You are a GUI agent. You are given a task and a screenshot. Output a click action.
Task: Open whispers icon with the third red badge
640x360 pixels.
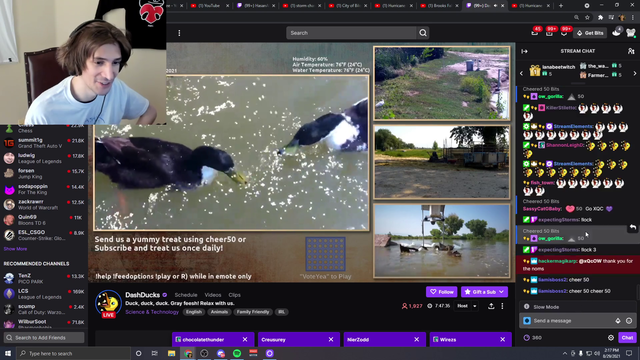click(564, 33)
